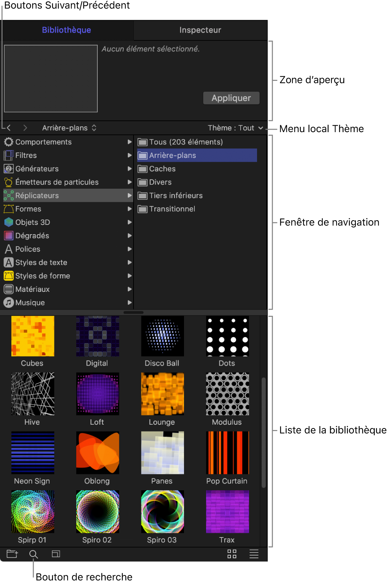
Task: Expand the Formes disclosure arrow
Action: (130, 209)
